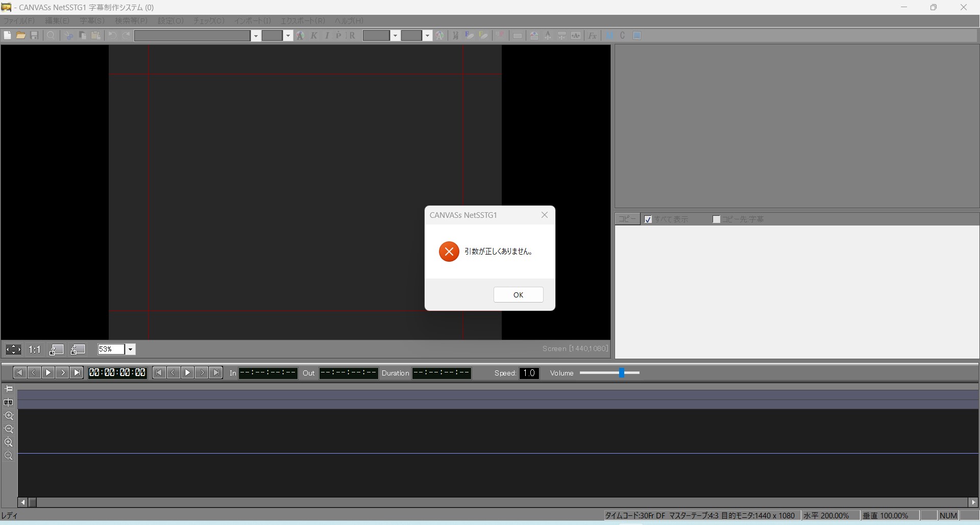Open the 字幕(S) menu
Screen dimensions: 980x525
(92, 21)
